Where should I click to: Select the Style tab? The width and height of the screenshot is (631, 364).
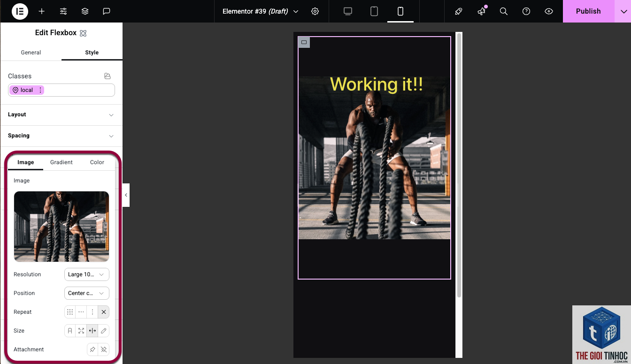pyautogui.click(x=92, y=53)
